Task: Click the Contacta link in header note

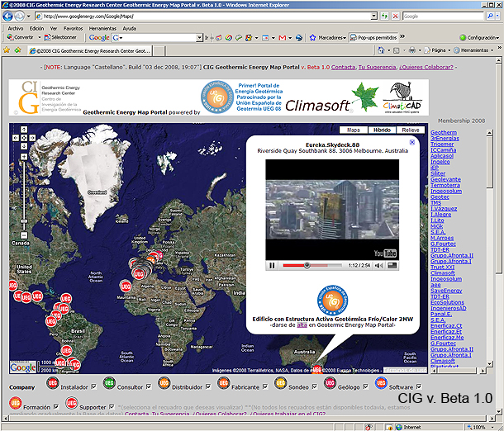Action: pos(343,67)
